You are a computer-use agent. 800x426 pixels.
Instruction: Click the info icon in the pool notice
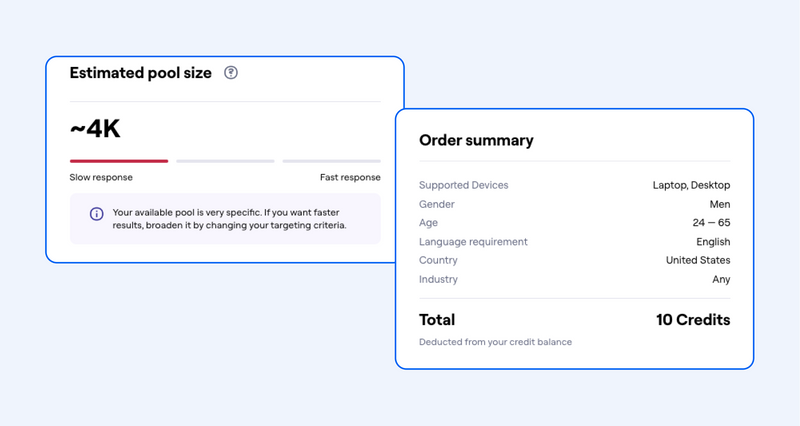96,214
